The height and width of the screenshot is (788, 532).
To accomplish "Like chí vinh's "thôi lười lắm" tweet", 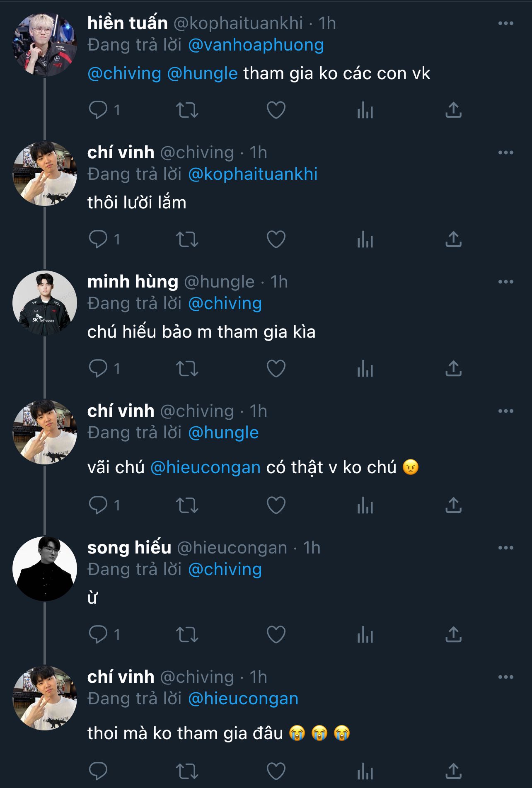I will [276, 239].
